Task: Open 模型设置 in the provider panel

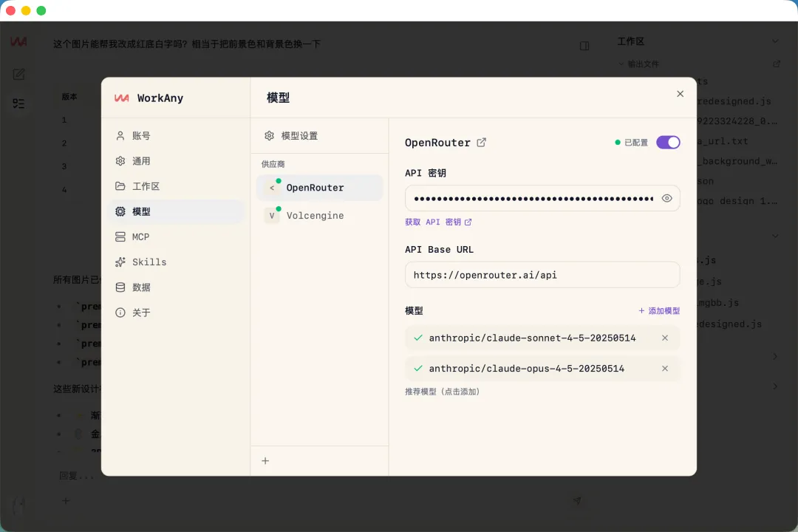Action: (x=299, y=136)
